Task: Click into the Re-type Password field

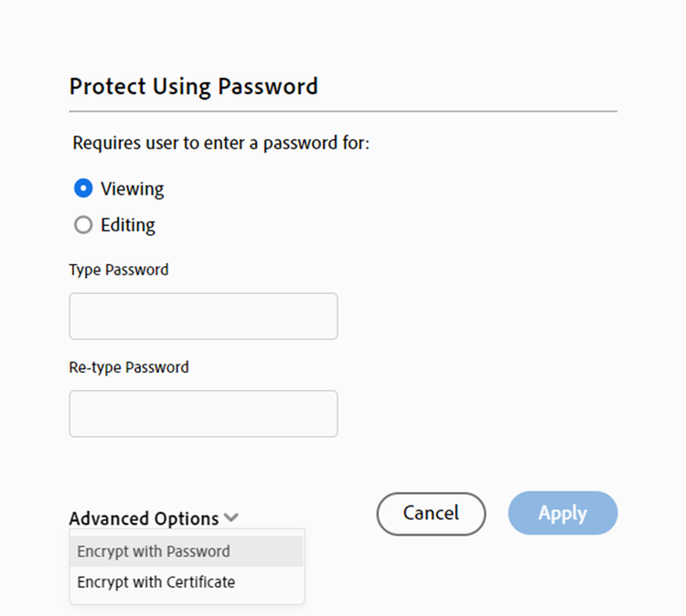Action: pyautogui.click(x=203, y=414)
